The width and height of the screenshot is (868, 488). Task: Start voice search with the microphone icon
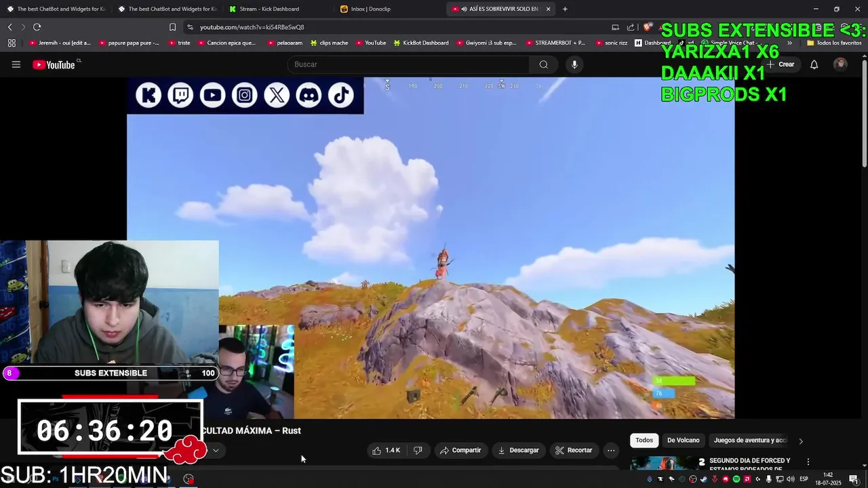tap(574, 64)
